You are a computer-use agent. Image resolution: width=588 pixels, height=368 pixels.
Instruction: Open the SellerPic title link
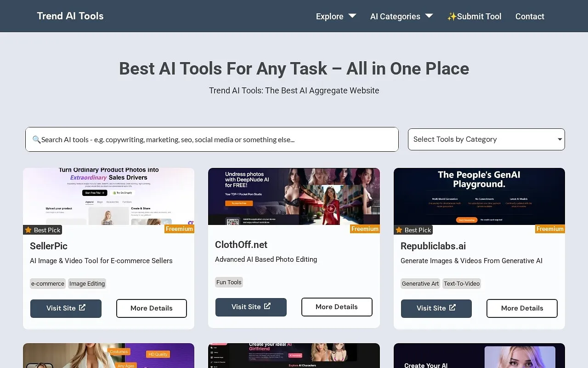click(x=49, y=246)
